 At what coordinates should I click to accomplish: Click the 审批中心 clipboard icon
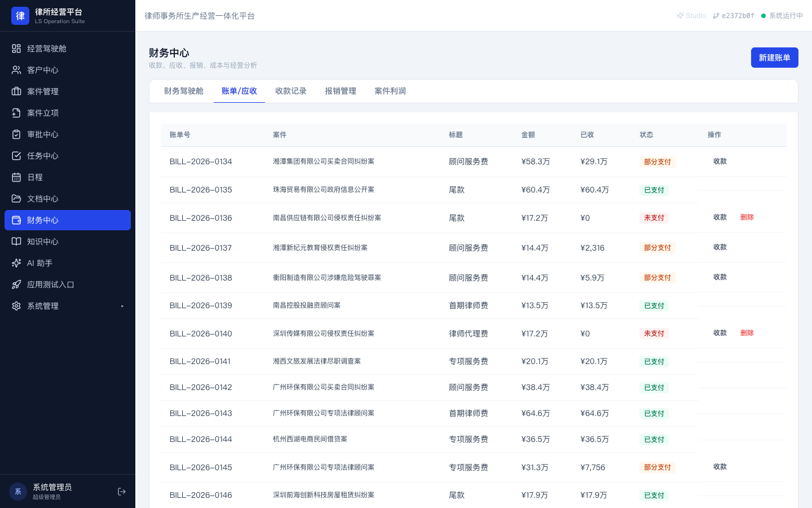[16, 134]
